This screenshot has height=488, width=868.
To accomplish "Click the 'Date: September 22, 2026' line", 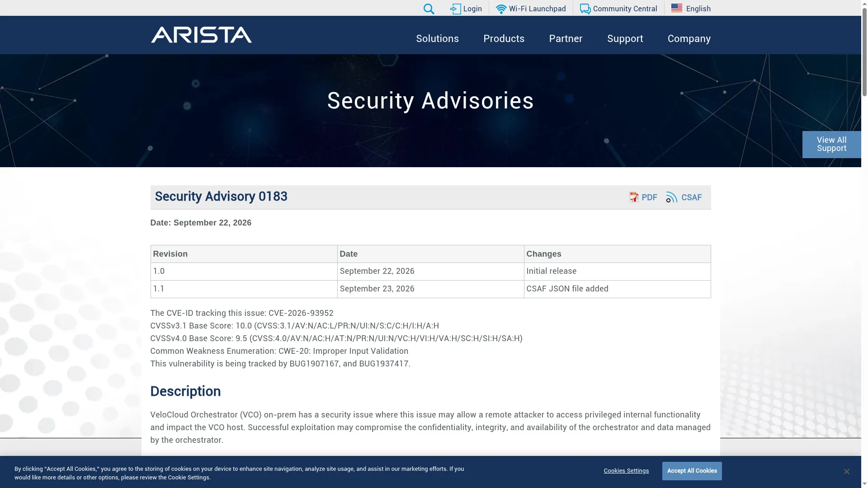I will 201,223.
